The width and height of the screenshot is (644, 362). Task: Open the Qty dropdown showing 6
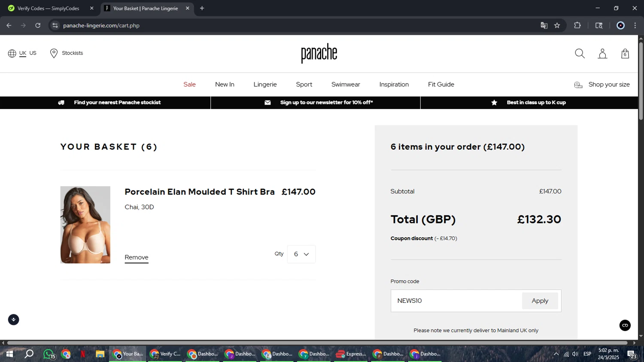pos(301,254)
